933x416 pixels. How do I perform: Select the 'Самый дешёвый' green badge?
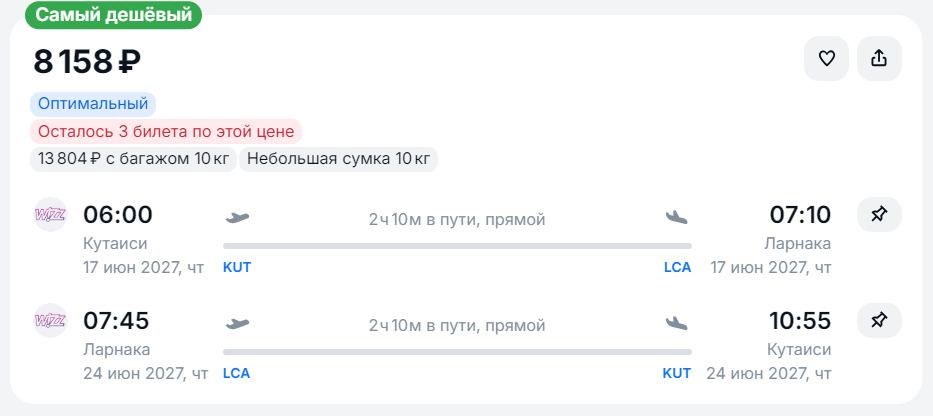pyautogui.click(x=113, y=15)
